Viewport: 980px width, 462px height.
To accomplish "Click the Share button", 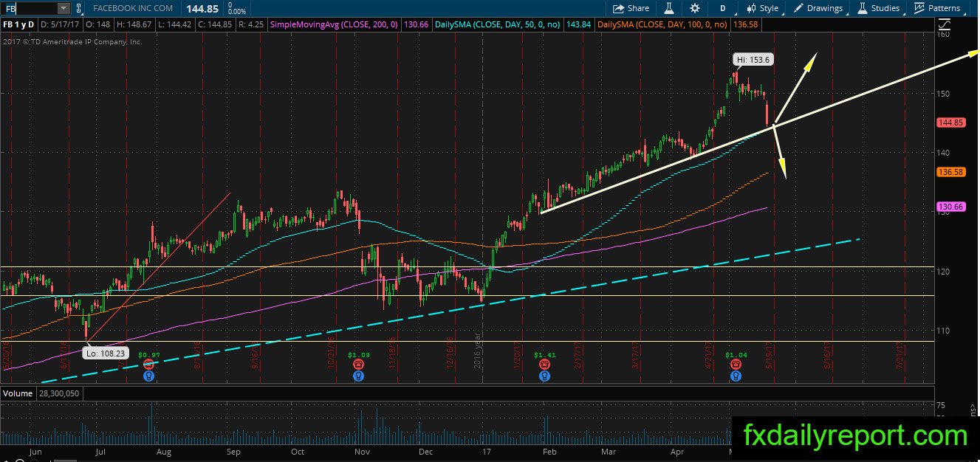I will 631,8.
